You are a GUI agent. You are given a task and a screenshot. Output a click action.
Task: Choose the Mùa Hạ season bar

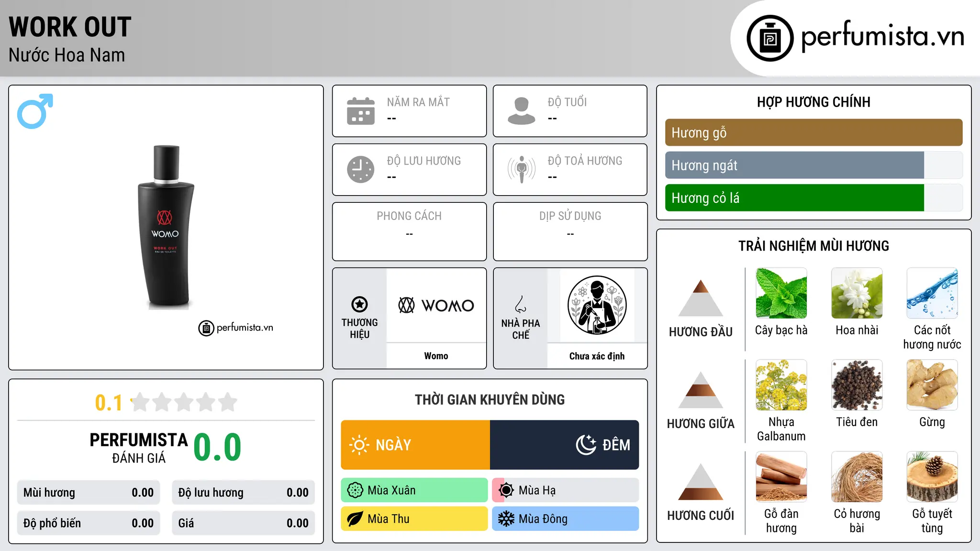(x=566, y=490)
